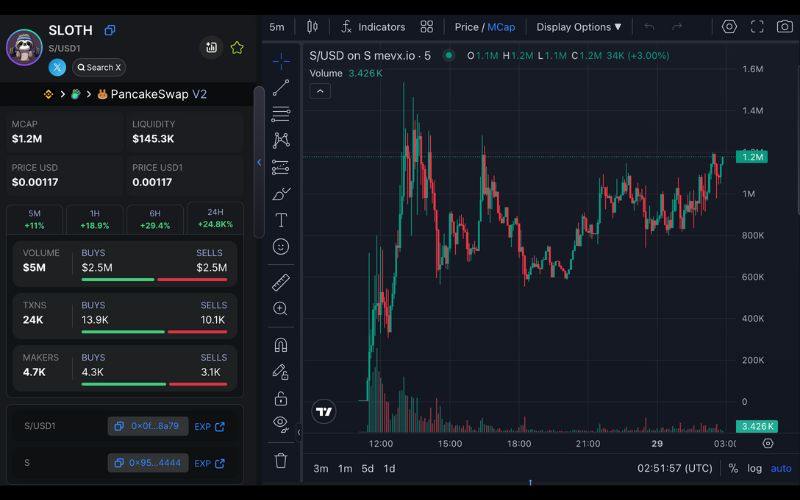
Task: Select the crosshair cursor tool
Action: (281, 61)
